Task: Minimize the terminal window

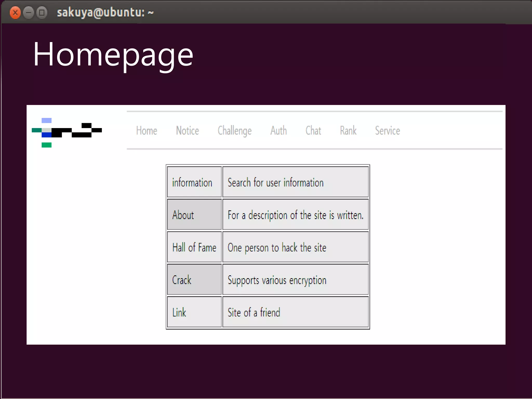Action: pos(28,12)
